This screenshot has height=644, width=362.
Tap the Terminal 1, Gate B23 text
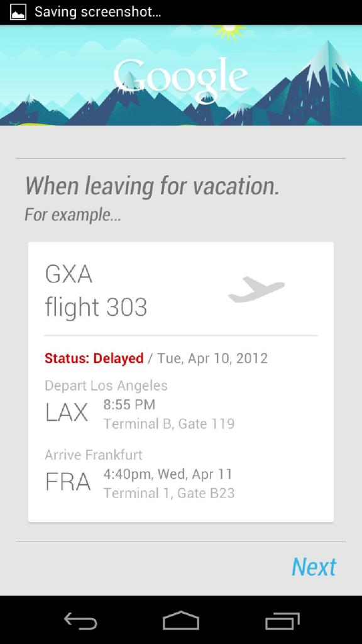pos(169,493)
